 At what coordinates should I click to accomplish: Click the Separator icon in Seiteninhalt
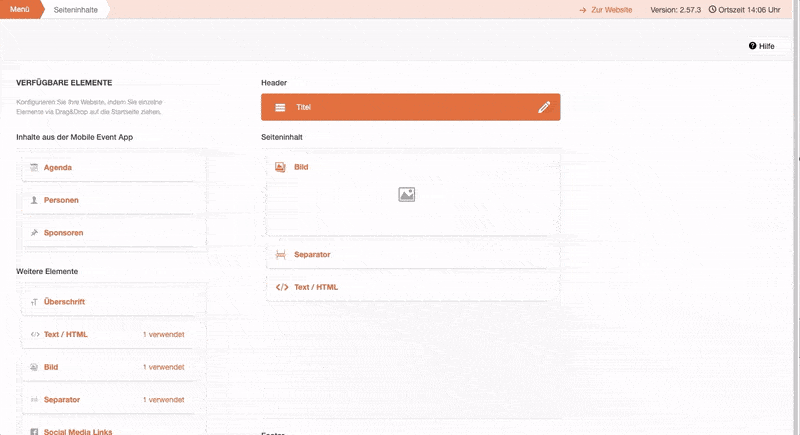pyautogui.click(x=281, y=254)
